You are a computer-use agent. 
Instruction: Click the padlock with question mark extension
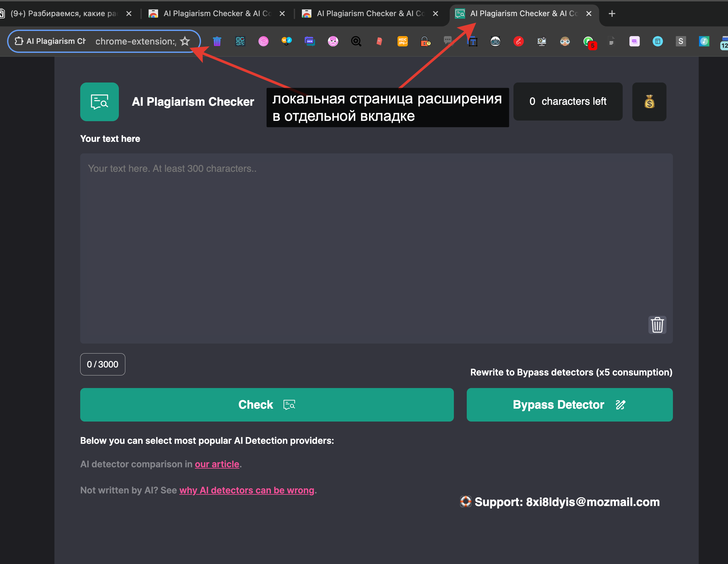coord(425,41)
